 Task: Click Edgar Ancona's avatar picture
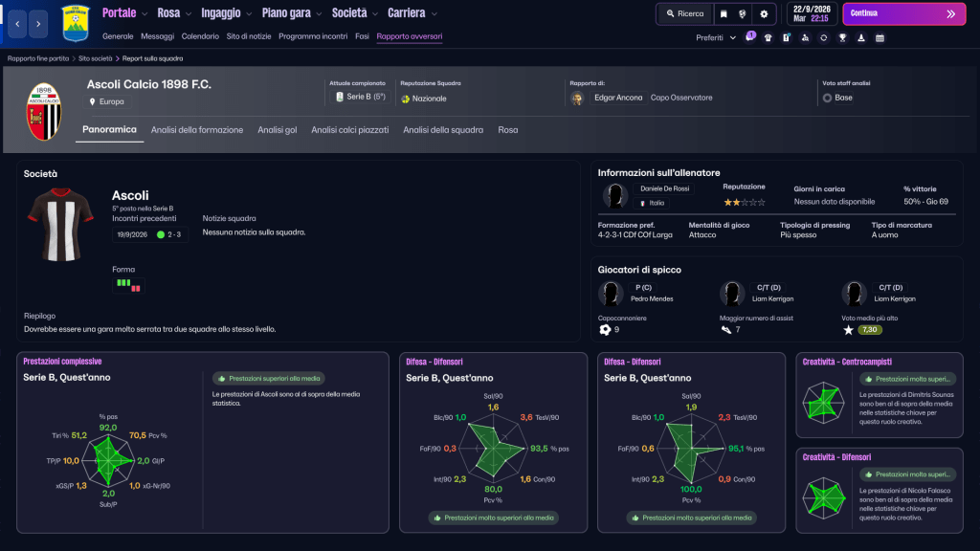point(577,99)
